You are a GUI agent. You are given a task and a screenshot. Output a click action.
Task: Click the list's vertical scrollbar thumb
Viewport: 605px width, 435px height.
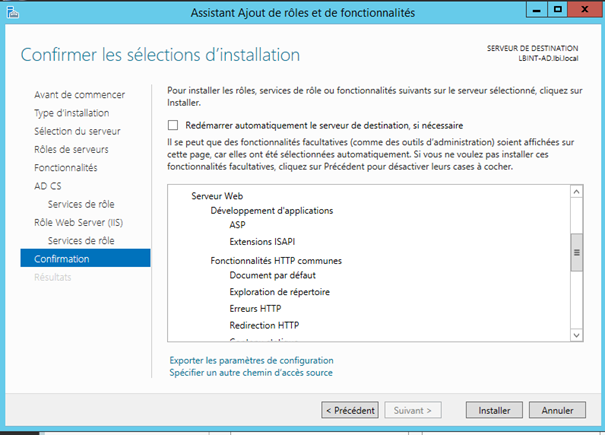click(576, 253)
